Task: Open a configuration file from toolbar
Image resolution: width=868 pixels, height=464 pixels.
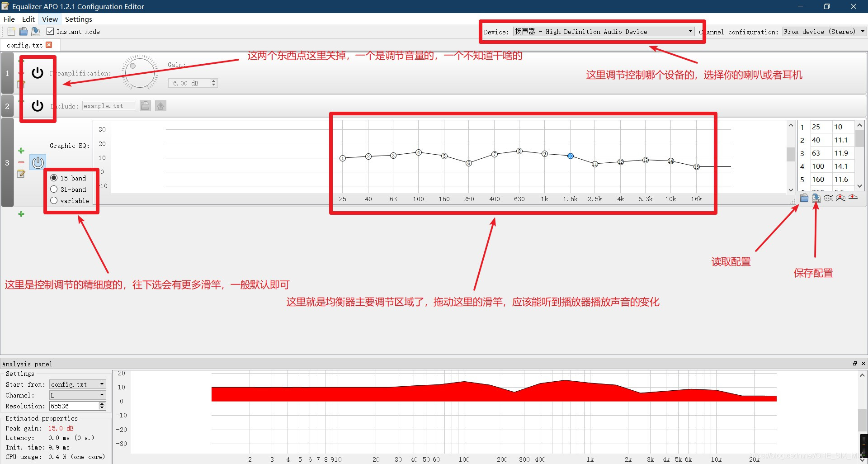Action: (x=24, y=32)
